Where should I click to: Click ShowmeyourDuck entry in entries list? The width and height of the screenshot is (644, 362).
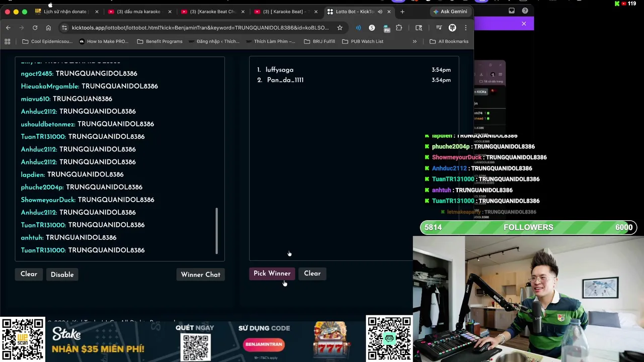coord(88,200)
